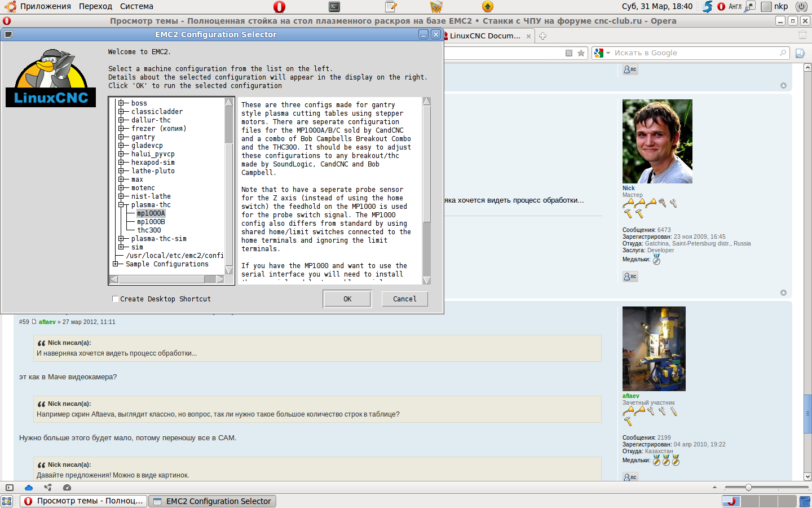The width and height of the screenshot is (812, 508).
Task: Close the LinuxCNC Docum... tab
Action: click(528, 36)
